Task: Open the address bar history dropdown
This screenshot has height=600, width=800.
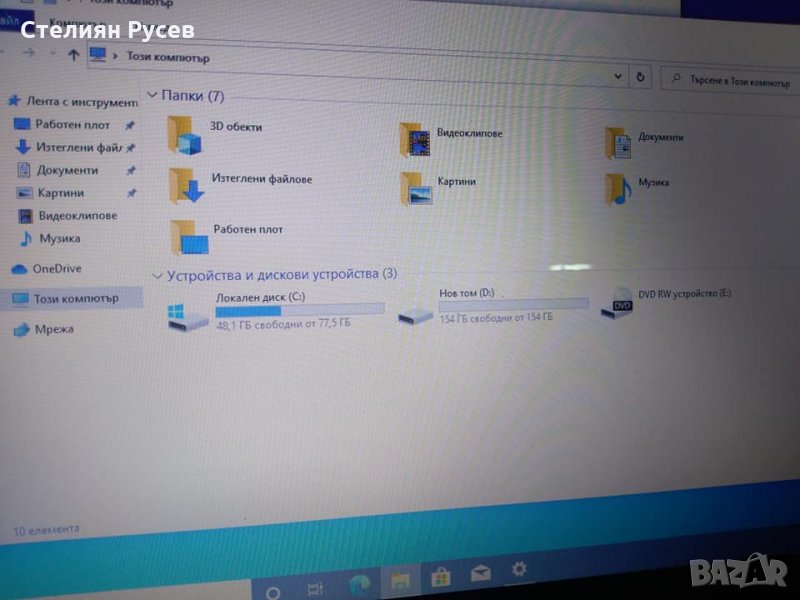Action: point(617,75)
